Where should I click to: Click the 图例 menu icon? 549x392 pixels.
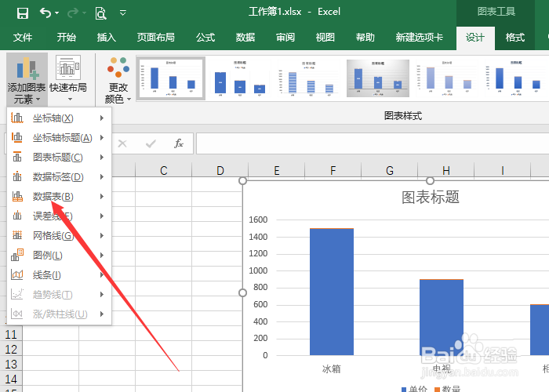[x=17, y=255]
